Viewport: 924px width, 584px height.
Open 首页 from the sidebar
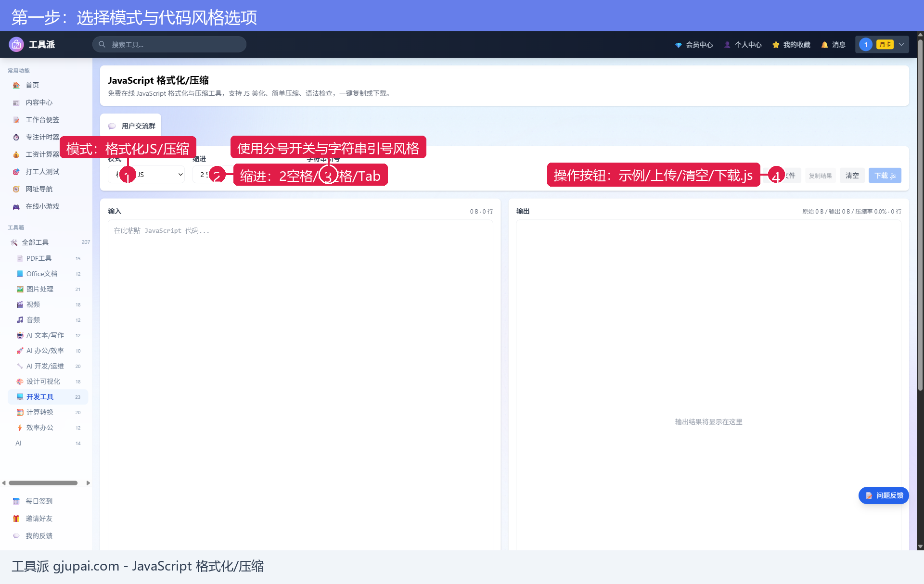[32, 85]
